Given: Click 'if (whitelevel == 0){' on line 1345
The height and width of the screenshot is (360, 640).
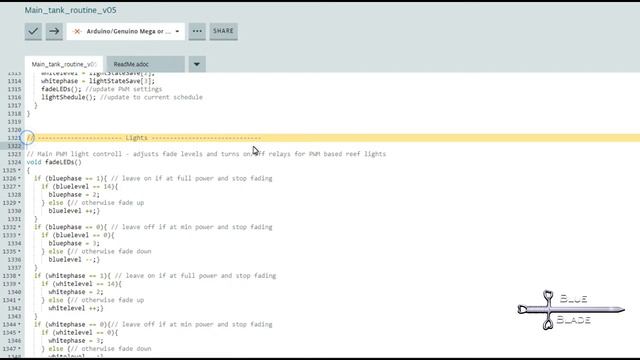Looking at the screenshot, I should (80, 333).
